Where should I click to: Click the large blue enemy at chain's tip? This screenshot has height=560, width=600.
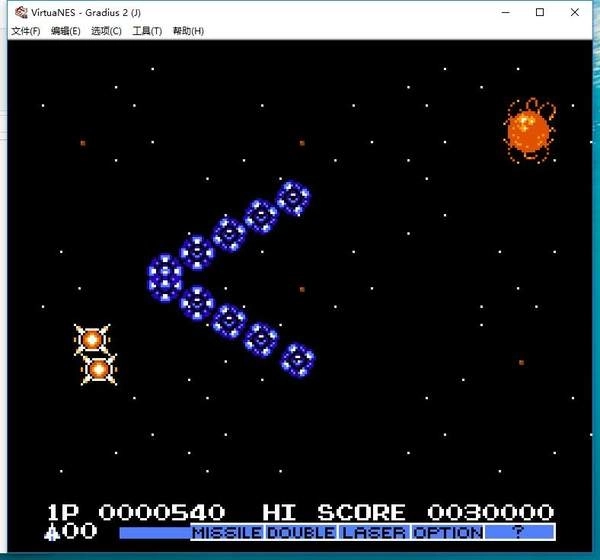[164, 275]
